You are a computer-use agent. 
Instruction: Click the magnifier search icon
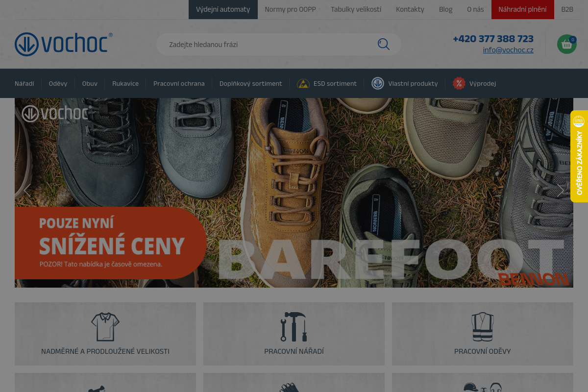pyautogui.click(x=384, y=44)
